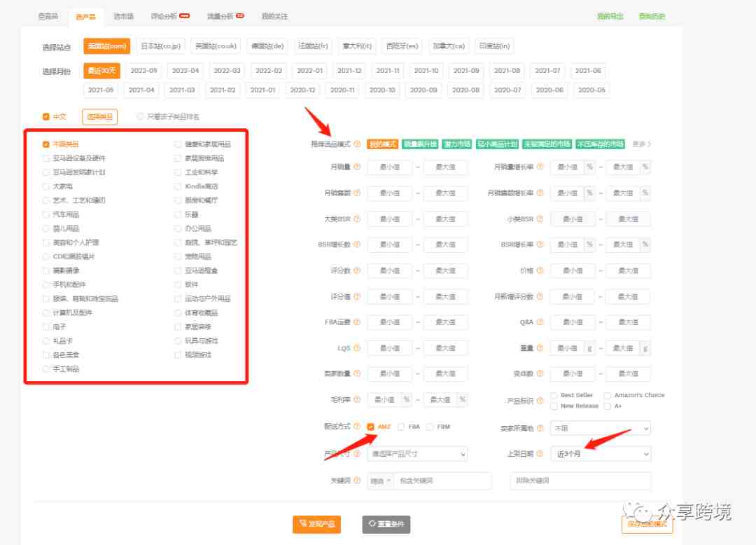Screen dimensions: 756x545
Task: Open help icon beside BSR增长率 label
Action: tap(540, 244)
